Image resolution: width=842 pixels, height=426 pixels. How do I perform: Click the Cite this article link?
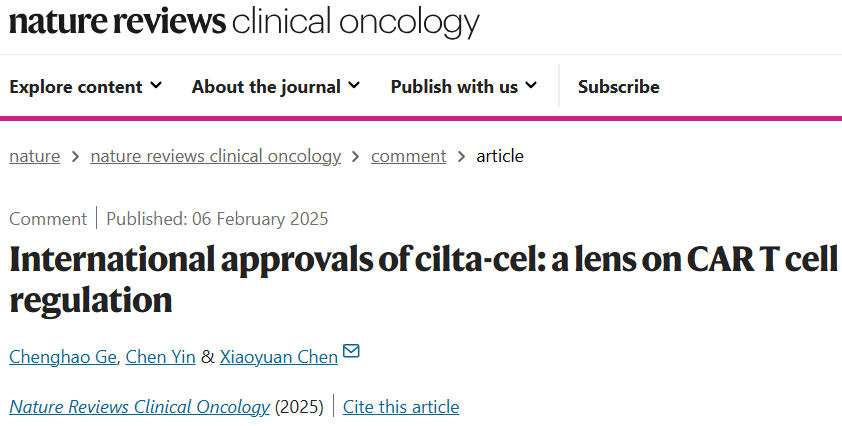click(401, 407)
